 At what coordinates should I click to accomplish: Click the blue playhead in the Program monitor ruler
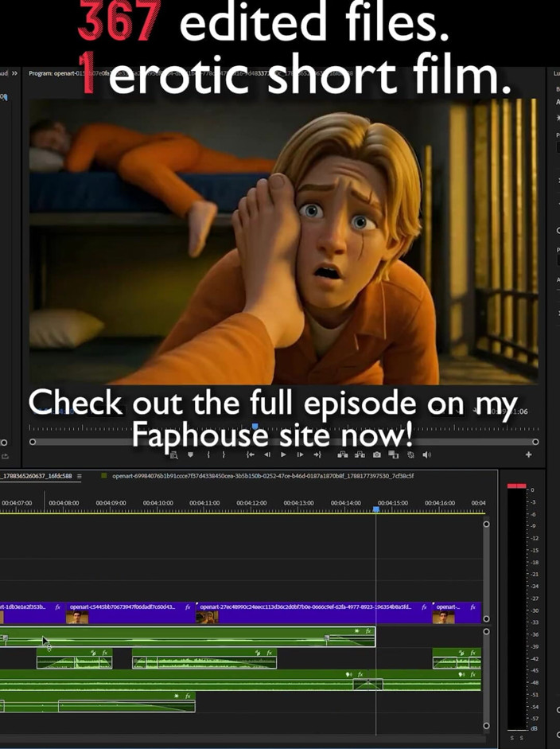[x=255, y=426]
